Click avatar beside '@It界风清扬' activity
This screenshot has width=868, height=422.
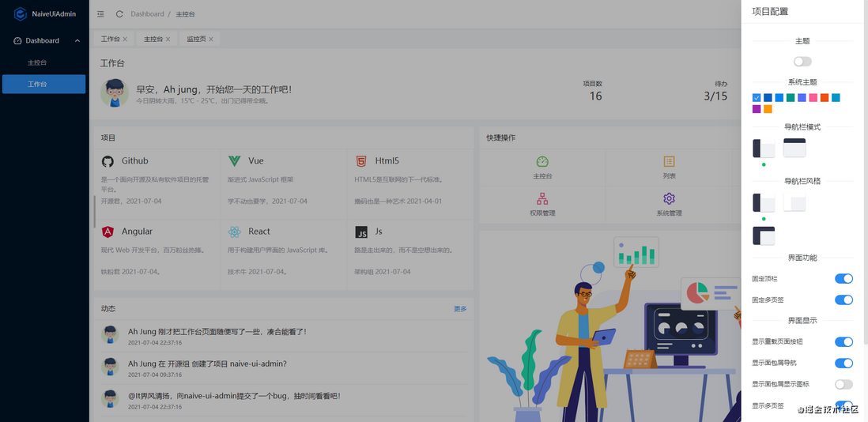point(110,398)
